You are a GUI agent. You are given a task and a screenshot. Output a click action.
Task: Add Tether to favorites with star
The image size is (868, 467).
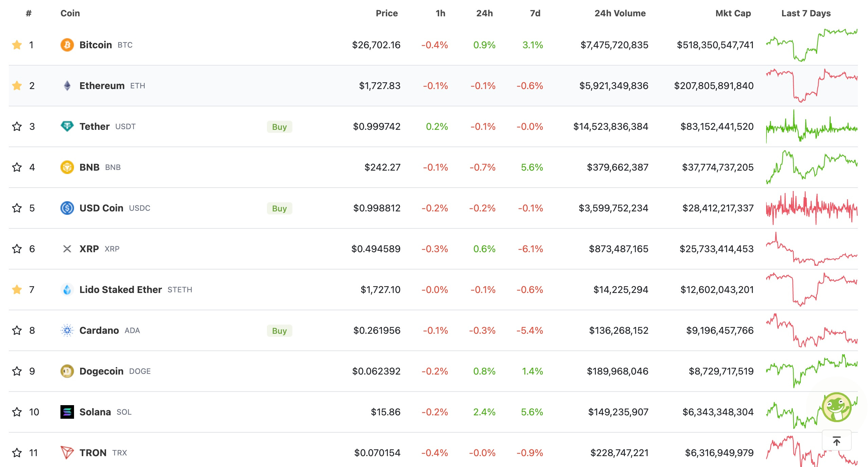point(17,126)
